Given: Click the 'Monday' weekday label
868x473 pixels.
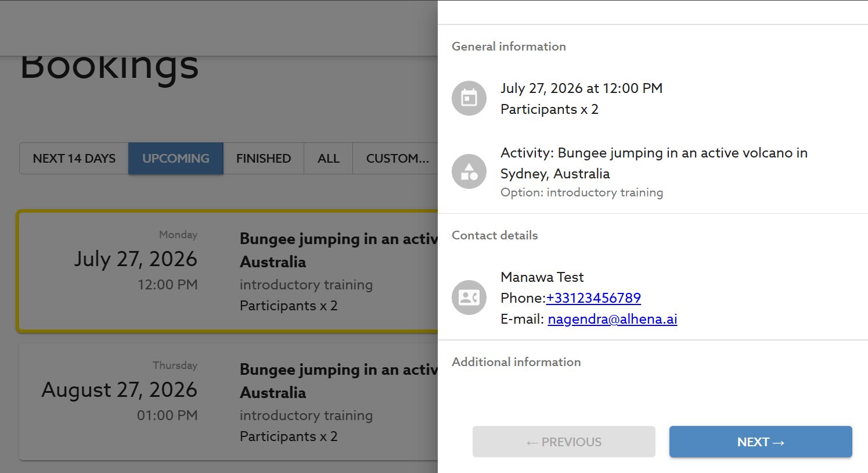Looking at the screenshot, I should (x=178, y=235).
